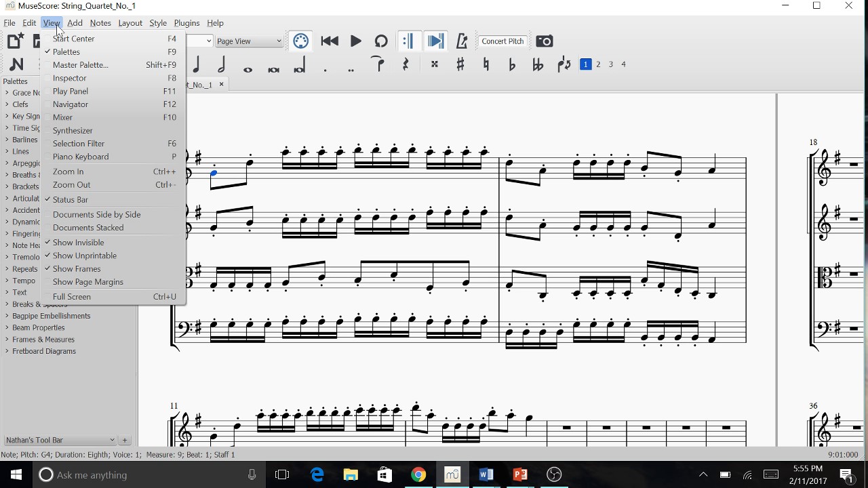Toggle loop playback icon

point(381,41)
